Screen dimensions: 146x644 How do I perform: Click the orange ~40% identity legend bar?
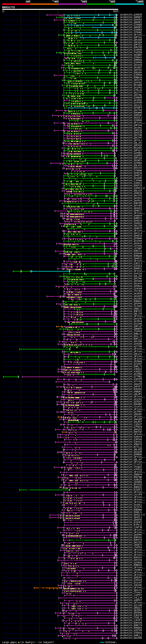click(x=45, y=4)
